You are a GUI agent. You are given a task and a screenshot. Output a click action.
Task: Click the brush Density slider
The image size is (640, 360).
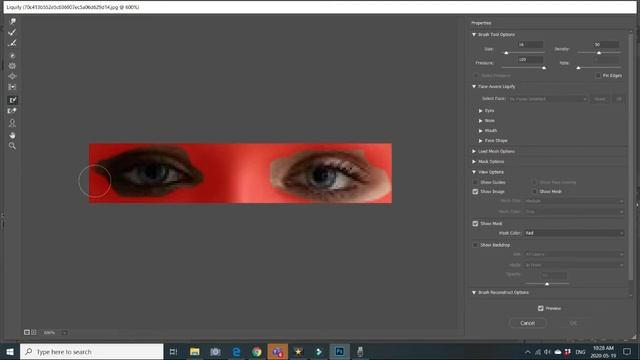599,53
